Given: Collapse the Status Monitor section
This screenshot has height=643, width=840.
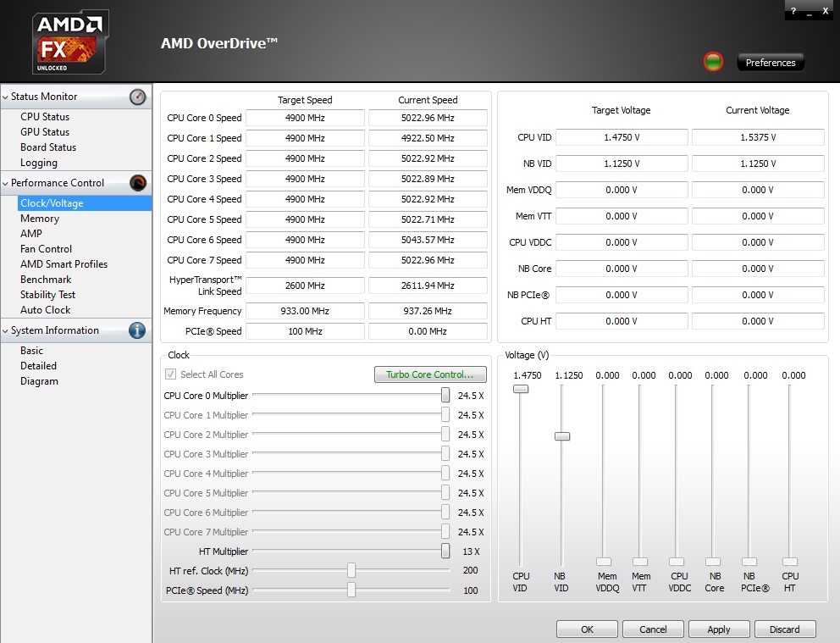Looking at the screenshot, I should pos(5,97).
